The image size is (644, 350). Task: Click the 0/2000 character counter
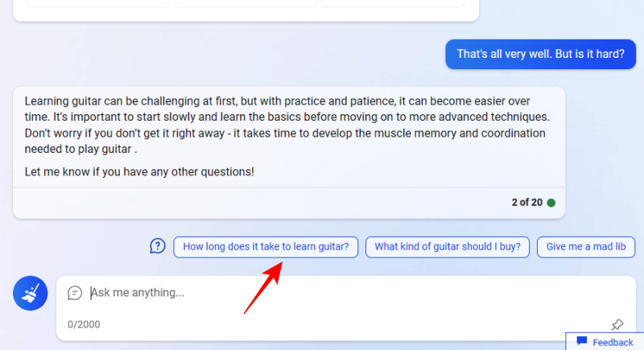coord(84,324)
